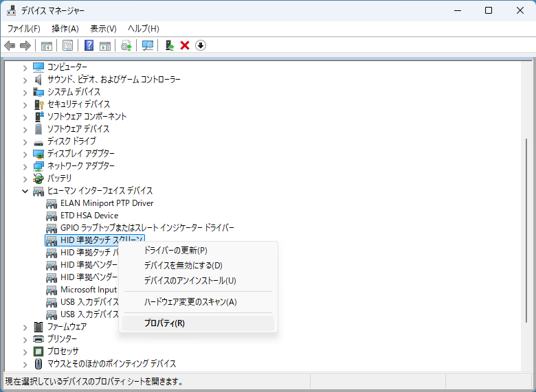Toggle the action pane toolbar icon
The height and width of the screenshot is (392, 536).
point(105,45)
